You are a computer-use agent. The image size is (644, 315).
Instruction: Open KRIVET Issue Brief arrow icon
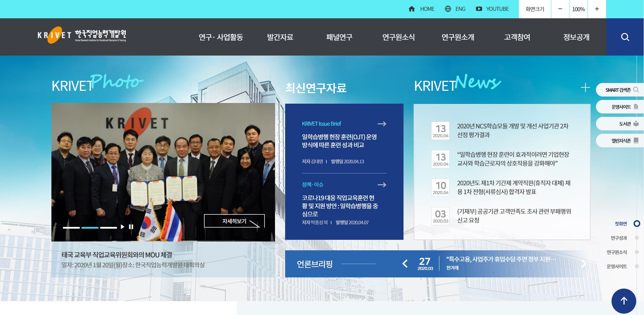point(382,124)
